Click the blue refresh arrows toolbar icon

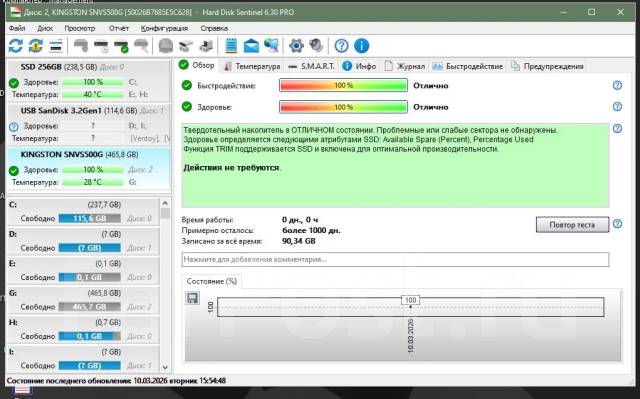tap(16, 46)
